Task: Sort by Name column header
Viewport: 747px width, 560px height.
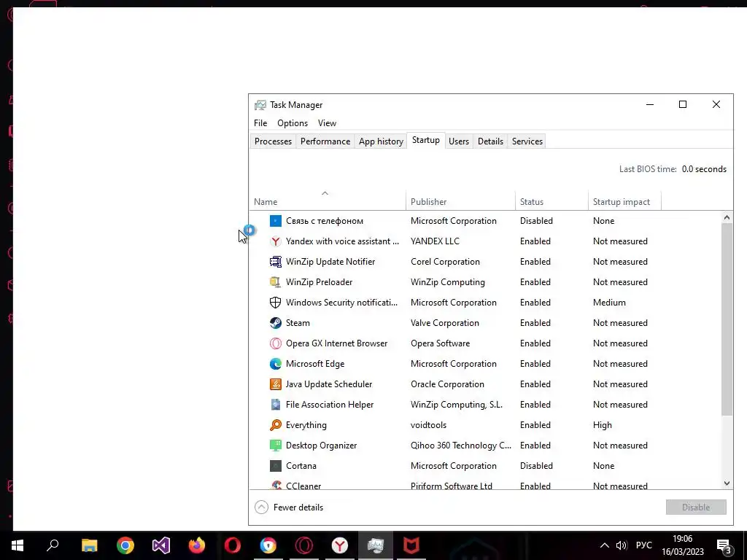Action: pos(328,202)
